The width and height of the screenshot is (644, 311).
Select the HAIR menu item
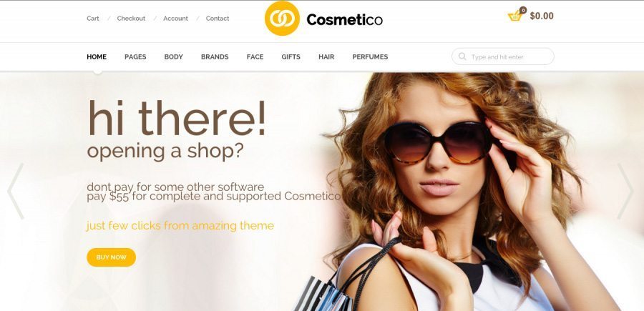[326, 57]
